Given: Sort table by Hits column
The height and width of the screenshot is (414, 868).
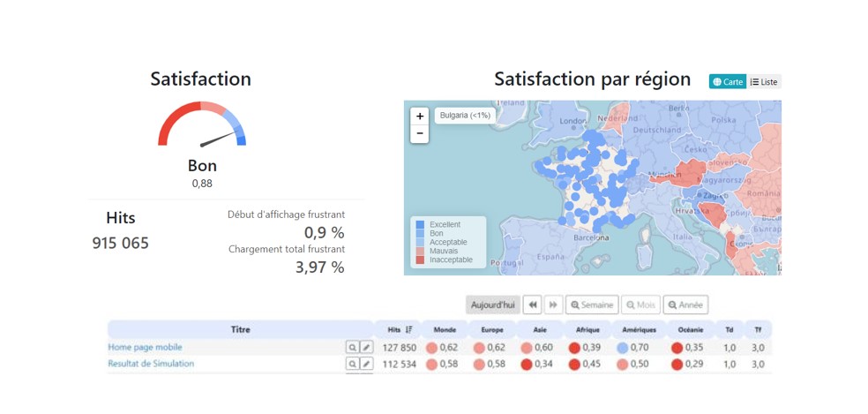Looking at the screenshot, I should click(x=399, y=329).
